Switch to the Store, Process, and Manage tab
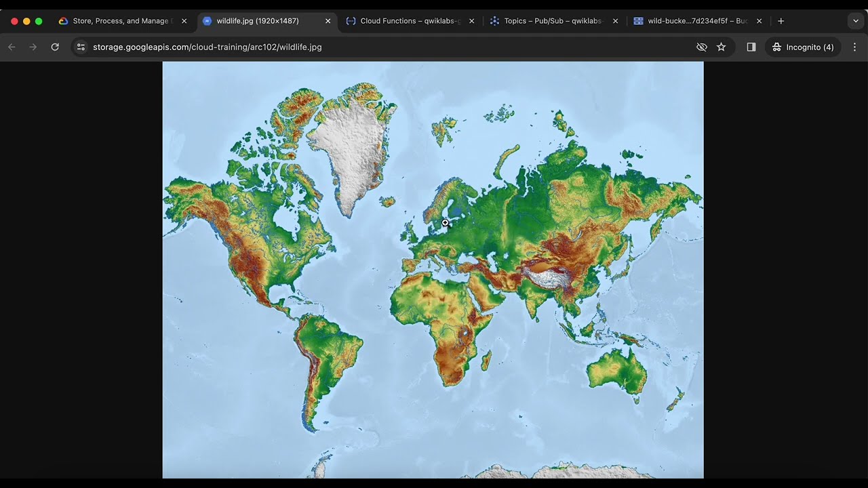This screenshot has height=488, width=868. click(x=123, y=21)
